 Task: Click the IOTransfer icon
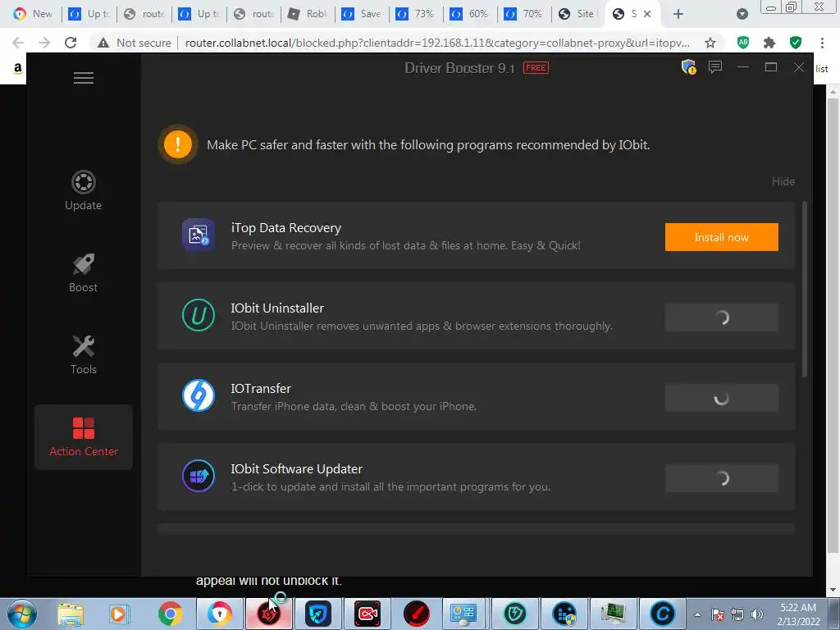coord(199,395)
